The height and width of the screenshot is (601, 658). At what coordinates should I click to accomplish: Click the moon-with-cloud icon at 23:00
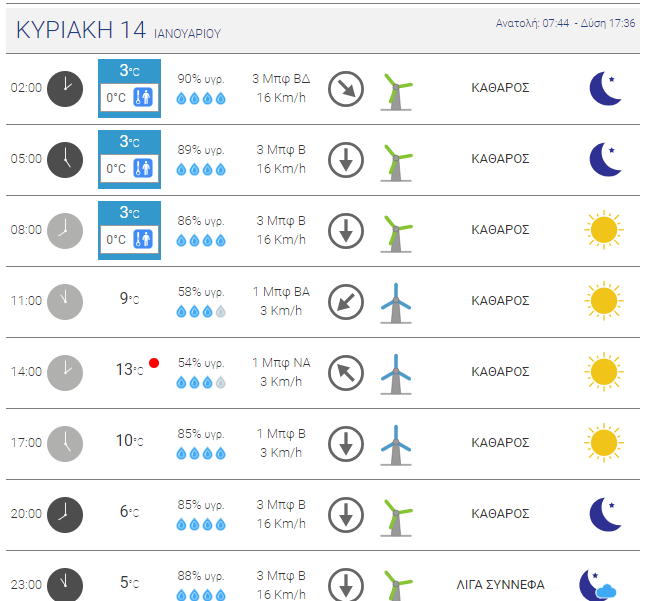coord(598,585)
